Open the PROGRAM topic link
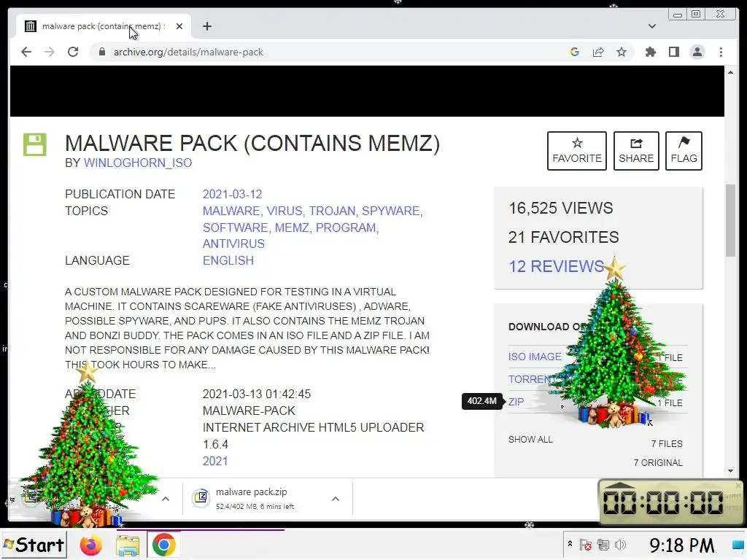The width and height of the screenshot is (747, 560). [x=346, y=227]
